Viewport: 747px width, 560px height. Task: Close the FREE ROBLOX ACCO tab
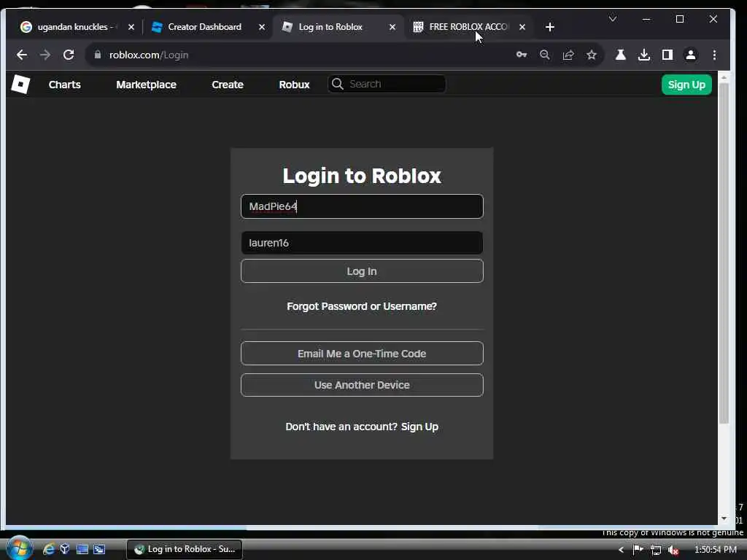(522, 27)
